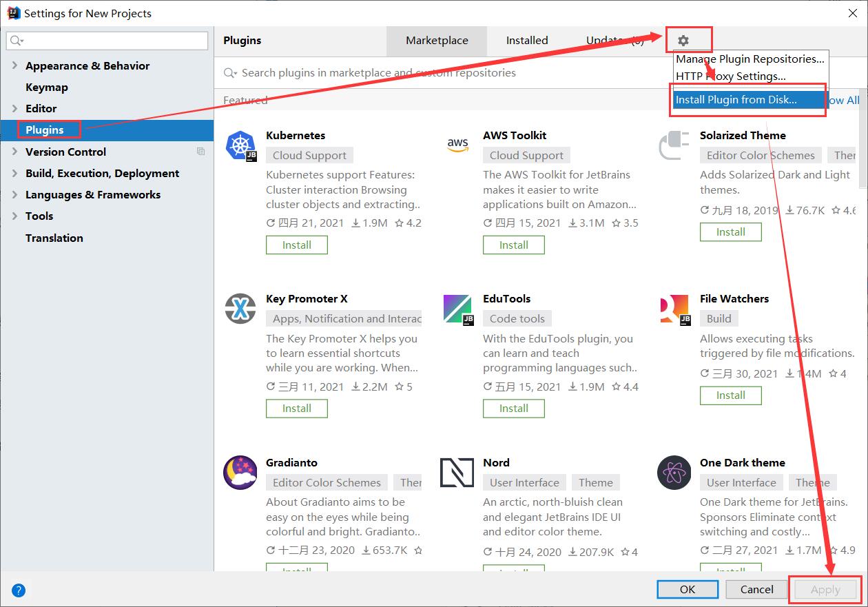Click the Nord plugin icon
The height and width of the screenshot is (607, 868).
click(457, 473)
